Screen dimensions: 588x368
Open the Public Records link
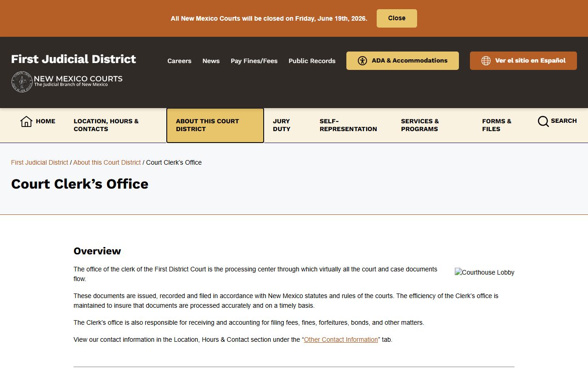click(x=312, y=61)
